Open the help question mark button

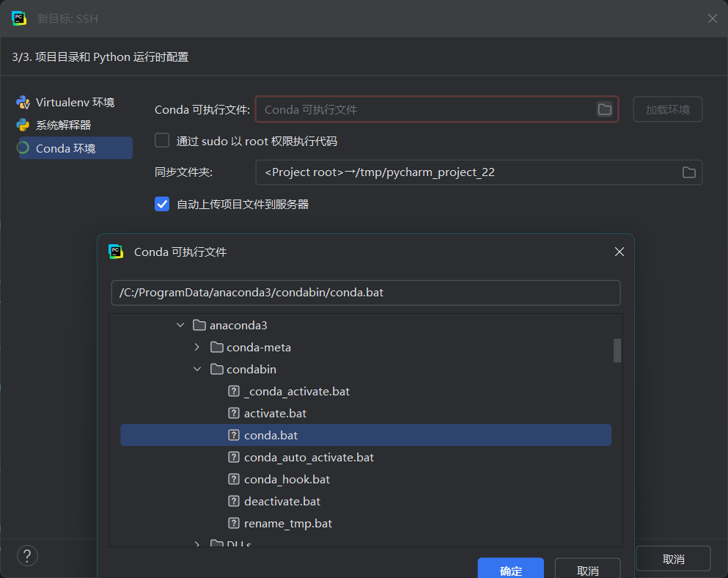tap(27, 556)
